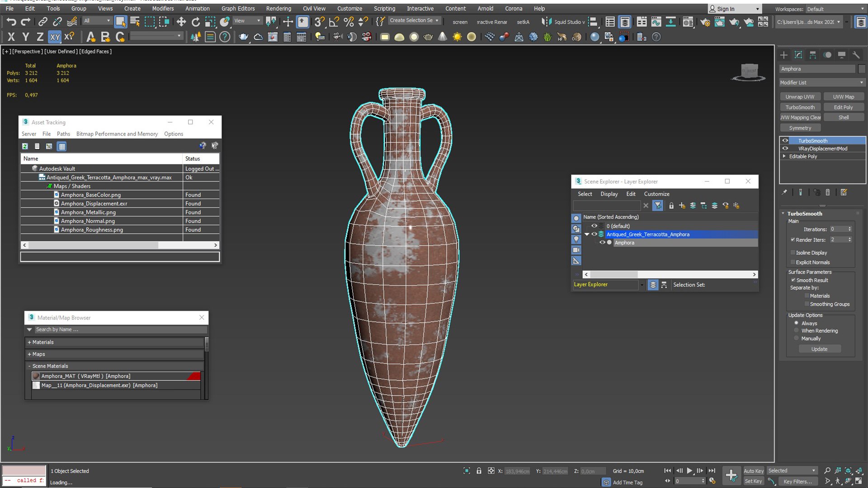This screenshot has height=488, width=868.
Task: Click the Amphora object color swatch
Action: (x=862, y=69)
